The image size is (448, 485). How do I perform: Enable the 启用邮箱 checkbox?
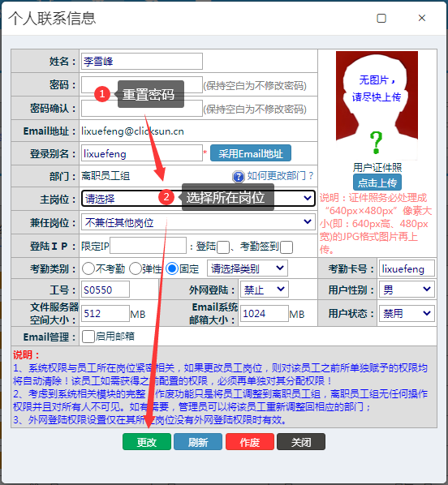coord(88,337)
